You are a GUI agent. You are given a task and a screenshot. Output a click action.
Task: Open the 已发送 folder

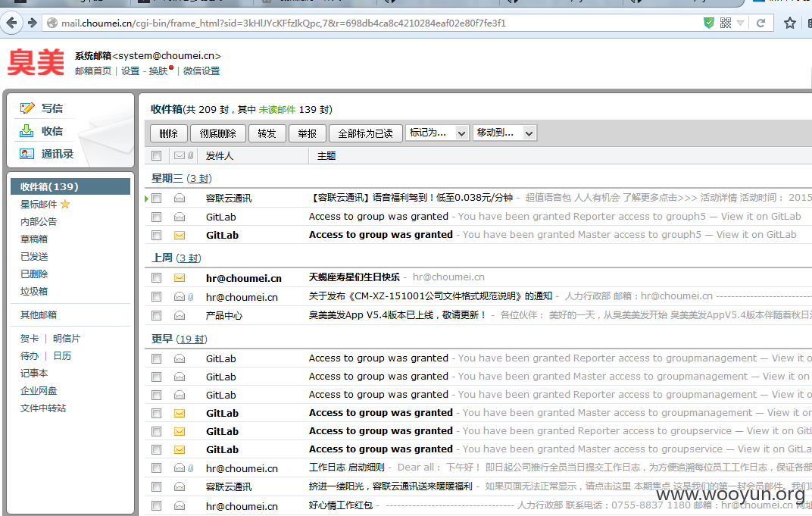click(x=34, y=256)
